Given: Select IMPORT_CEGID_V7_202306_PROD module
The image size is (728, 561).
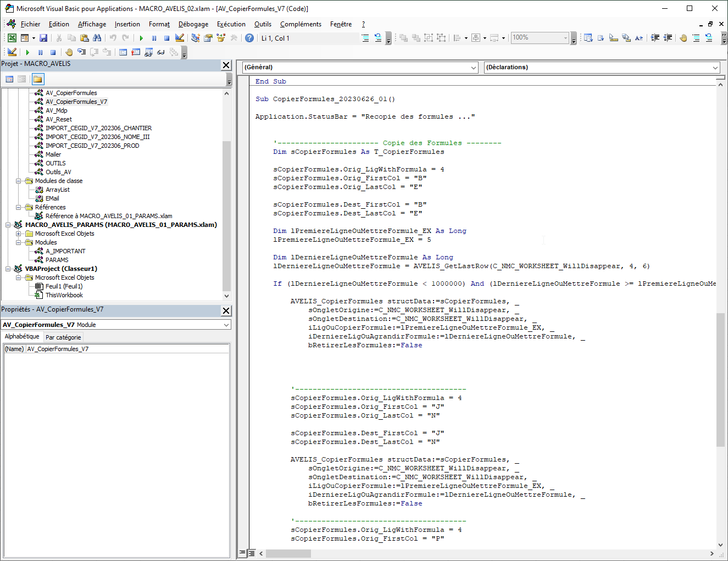Looking at the screenshot, I should pyautogui.click(x=92, y=146).
